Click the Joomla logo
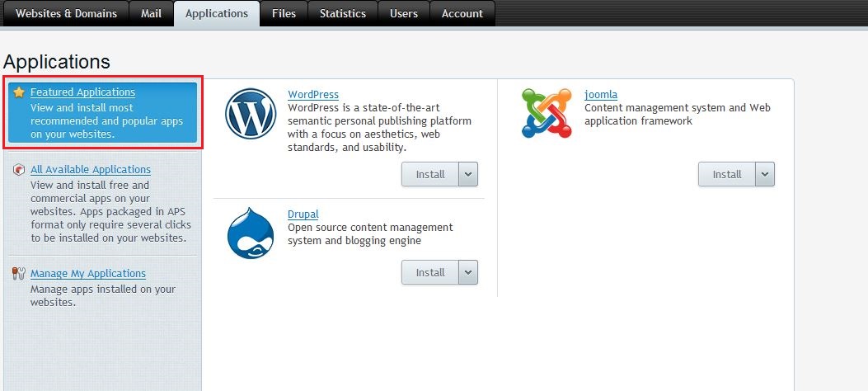This screenshot has height=391, width=868. coord(547,113)
